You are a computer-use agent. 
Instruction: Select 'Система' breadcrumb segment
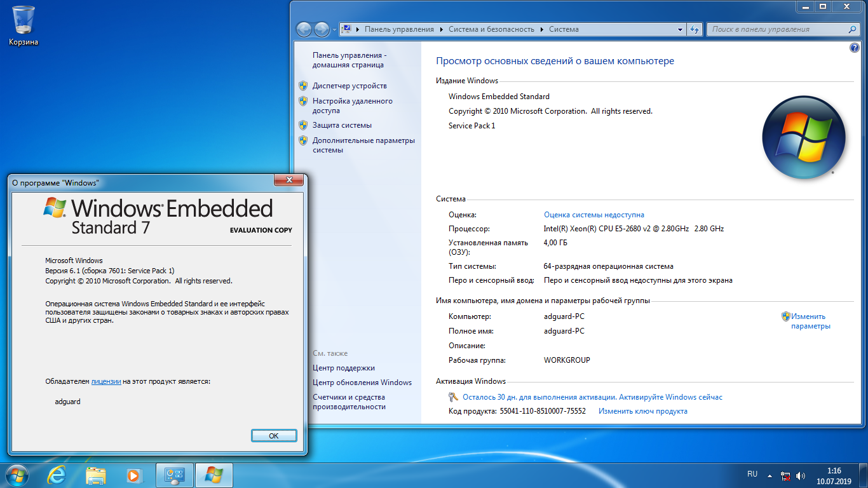[564, 29]
